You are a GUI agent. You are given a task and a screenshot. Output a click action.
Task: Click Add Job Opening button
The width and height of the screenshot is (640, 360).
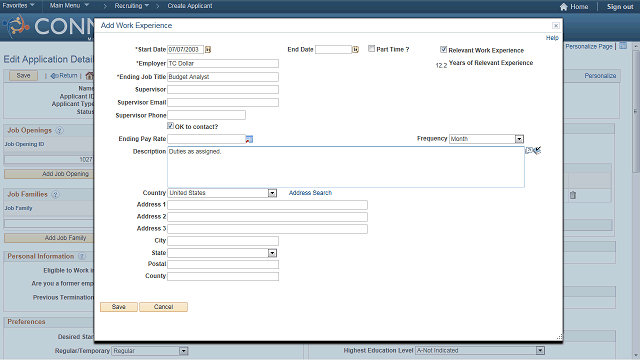point(49,174)
